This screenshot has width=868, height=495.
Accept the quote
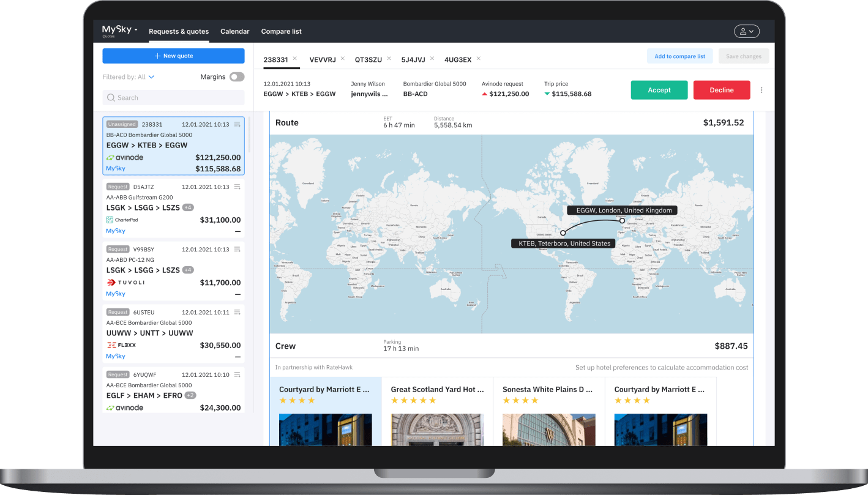click(659, 90)
